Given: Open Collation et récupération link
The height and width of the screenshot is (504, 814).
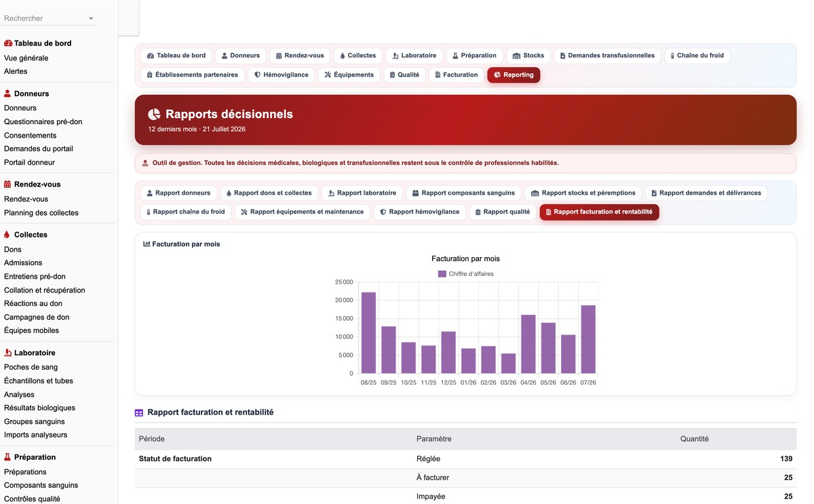Looking at the screenshot, I should coord(45,290).
